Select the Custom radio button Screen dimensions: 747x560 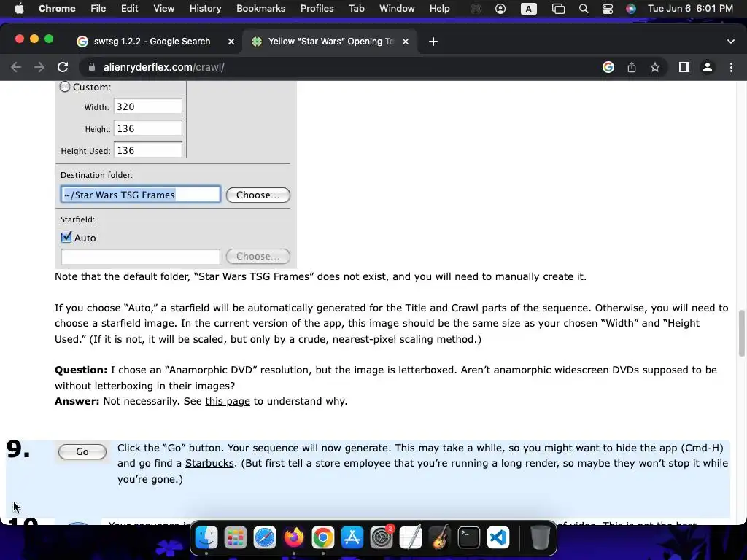[65, 87]
